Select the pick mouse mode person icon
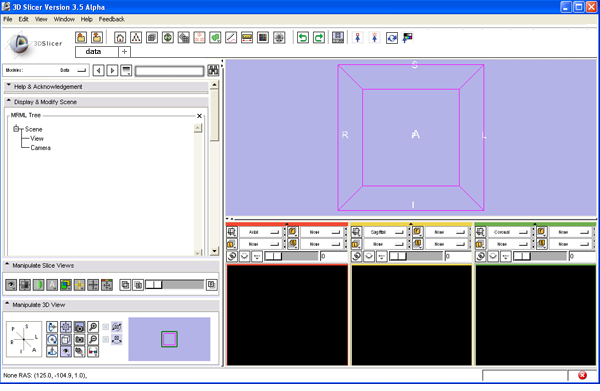600x391 pixels. [358, 37]
